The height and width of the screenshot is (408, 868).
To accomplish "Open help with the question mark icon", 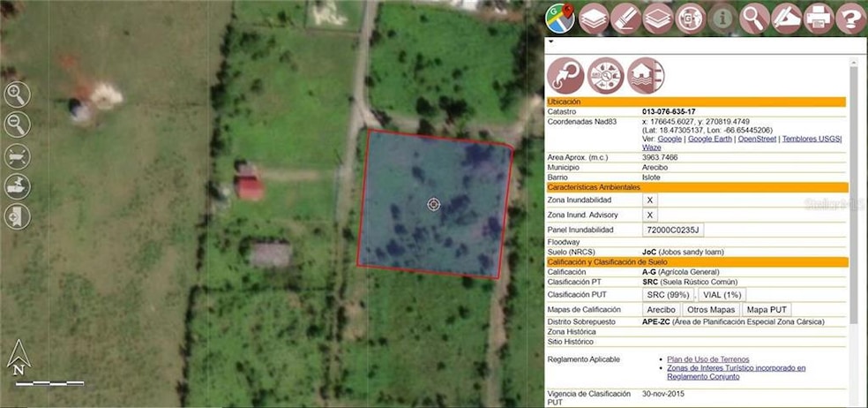I will click(x=851, y=19).
